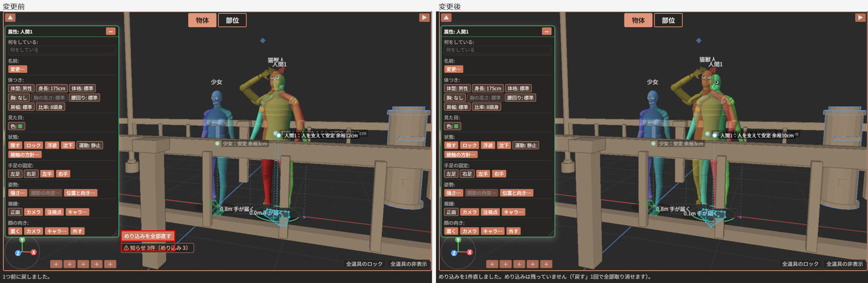Click 全道具のロック in 変更前 panel

(365, 264)
